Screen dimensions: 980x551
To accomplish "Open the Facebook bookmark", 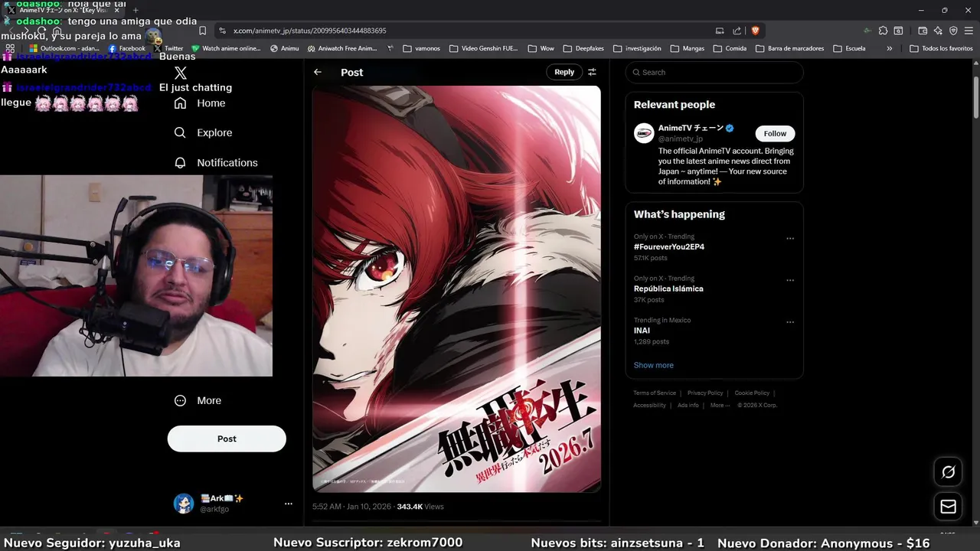I will (127, 48).
